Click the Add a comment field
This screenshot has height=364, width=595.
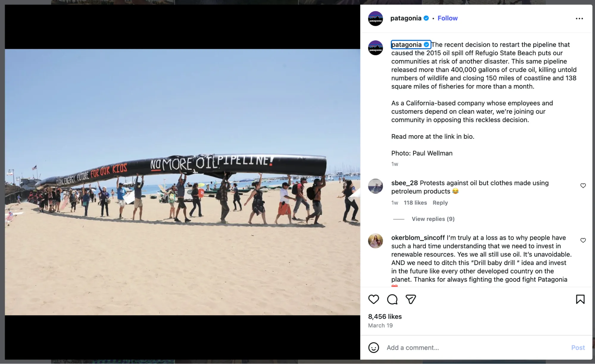(x=476, y=347)
